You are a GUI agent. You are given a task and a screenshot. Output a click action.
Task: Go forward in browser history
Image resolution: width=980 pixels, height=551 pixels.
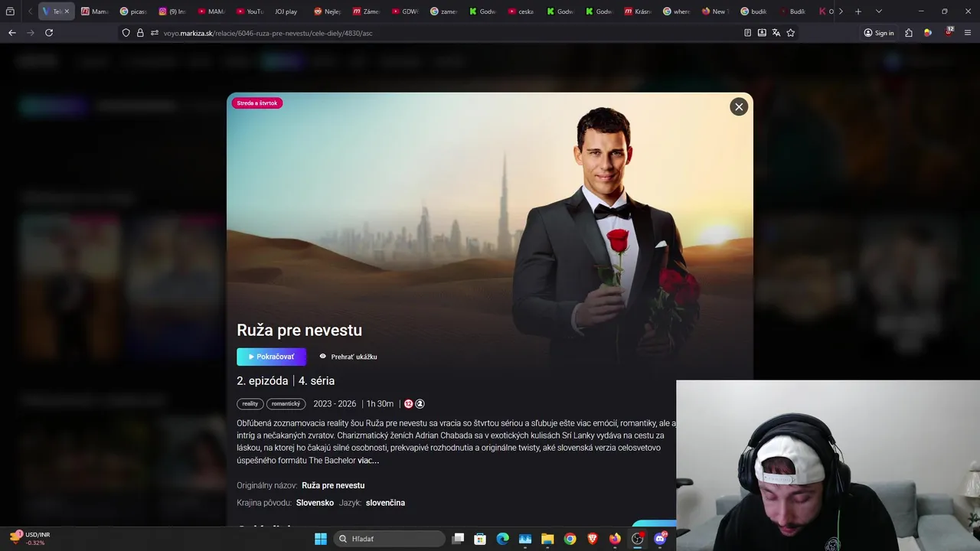(31, 33)
